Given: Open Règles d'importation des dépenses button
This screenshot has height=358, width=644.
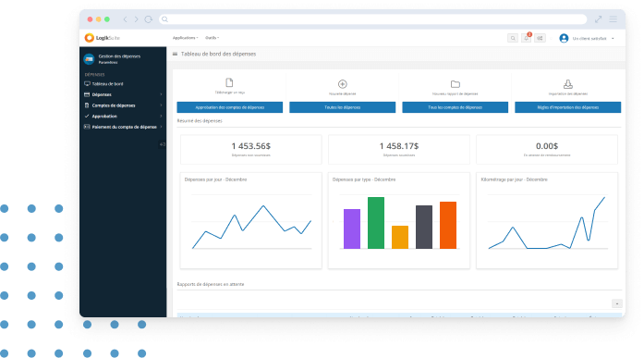Looking at the screenshot, I should (x=568, y=107).
